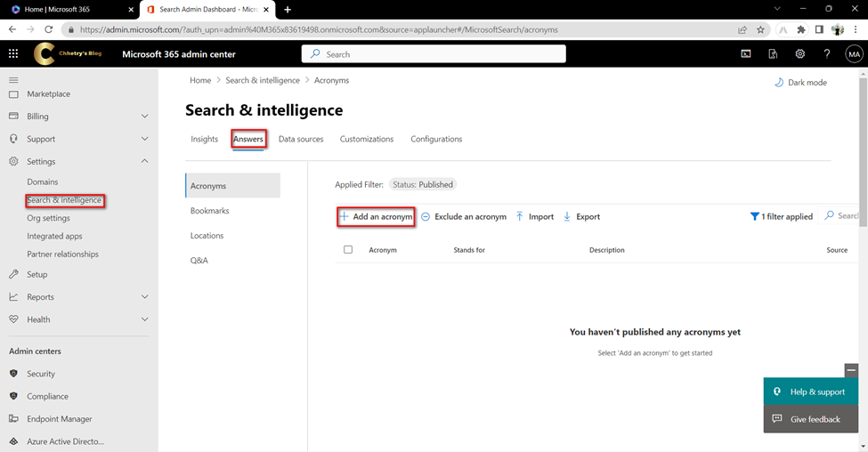Click the browser address bar URL
This screenshot has width=868, height=452.
[x=319, y=30]
